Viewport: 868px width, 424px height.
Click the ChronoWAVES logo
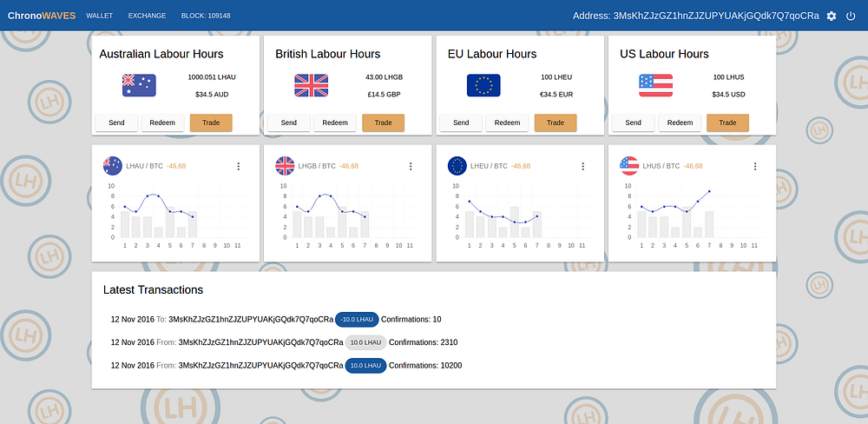point(42,16)
